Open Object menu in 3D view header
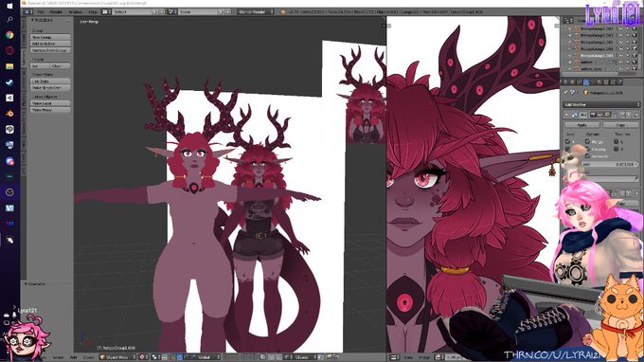 pos(89,357)
